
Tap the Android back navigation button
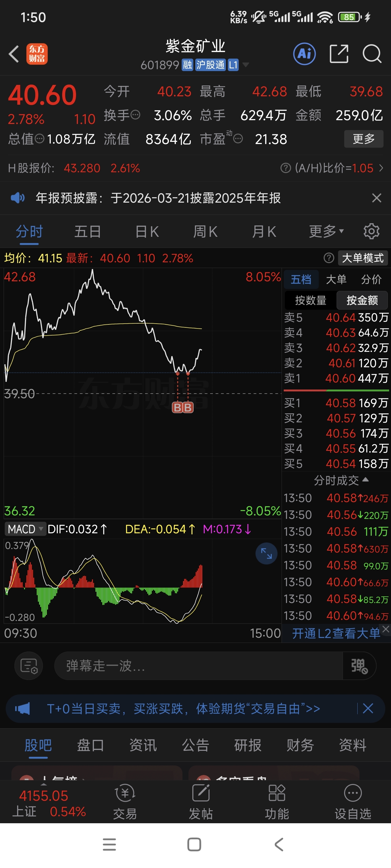coord(279,844)
